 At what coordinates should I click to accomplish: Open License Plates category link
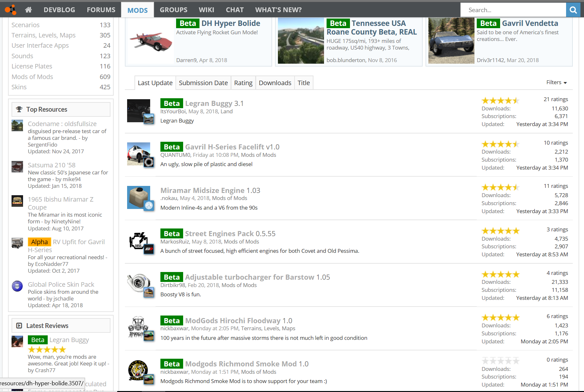32,66
